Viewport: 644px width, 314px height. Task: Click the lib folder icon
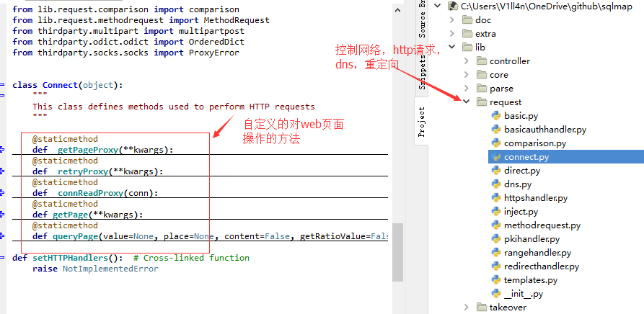(x=467, y=47)
